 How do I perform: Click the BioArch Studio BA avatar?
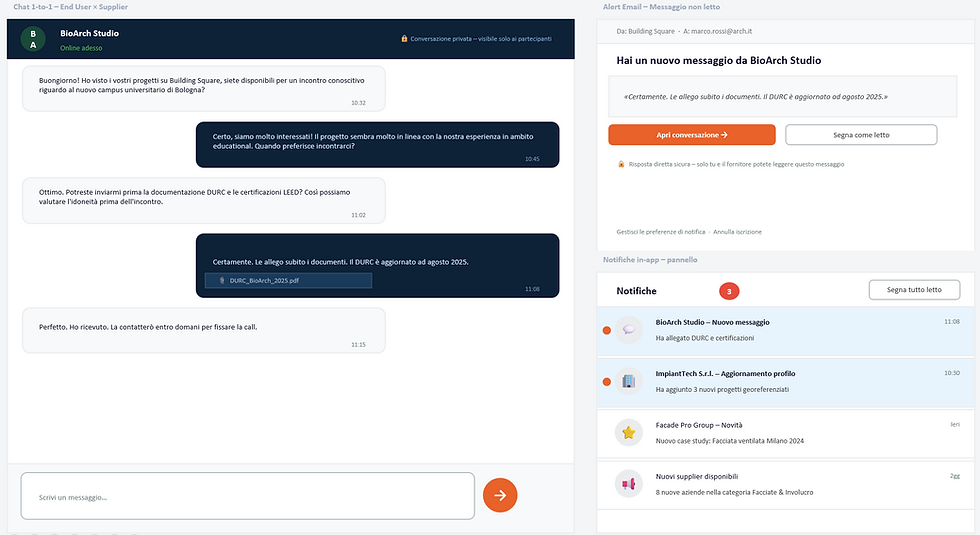click(32, 39)
